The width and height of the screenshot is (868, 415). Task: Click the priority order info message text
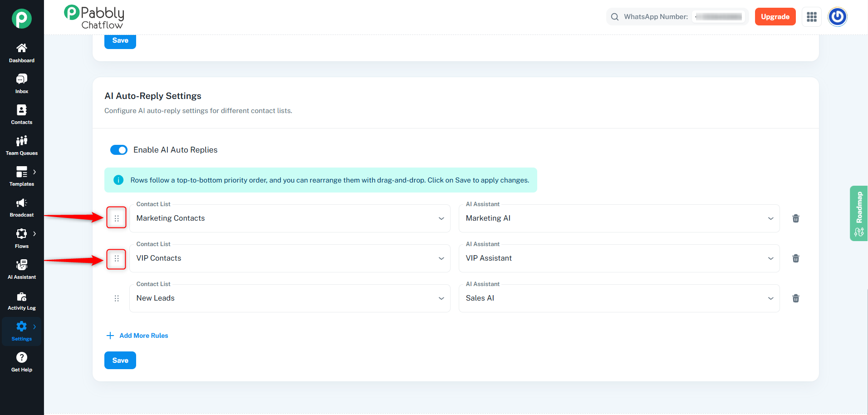point(330,180)
